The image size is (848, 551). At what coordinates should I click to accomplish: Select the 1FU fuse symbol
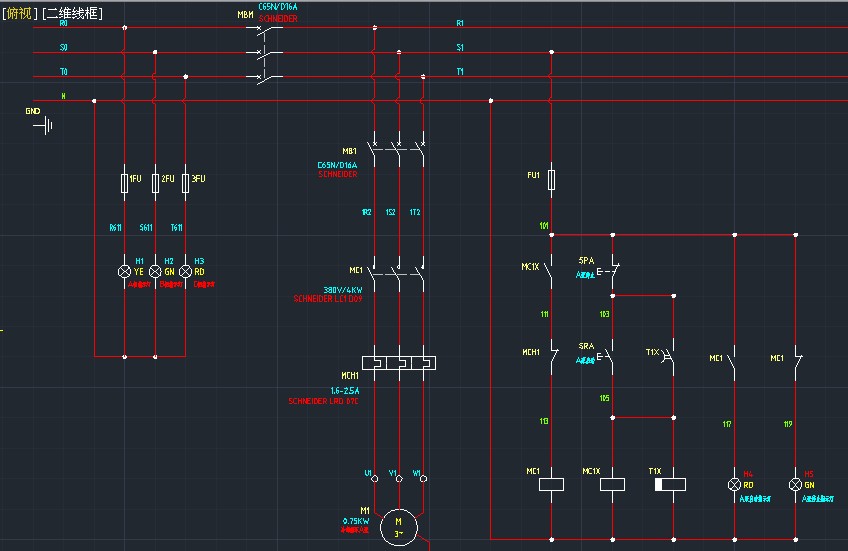point(124,181)
